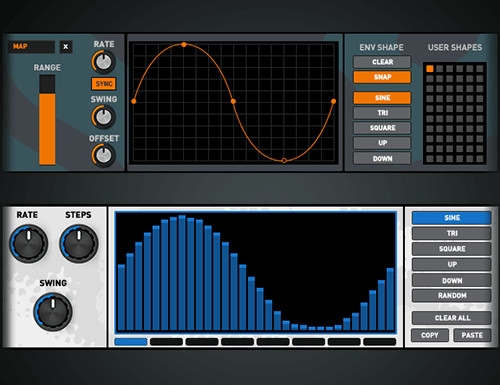Viewport: 500px width, 385px height.
Task: Click the MAP field
Action: [31, 47]
